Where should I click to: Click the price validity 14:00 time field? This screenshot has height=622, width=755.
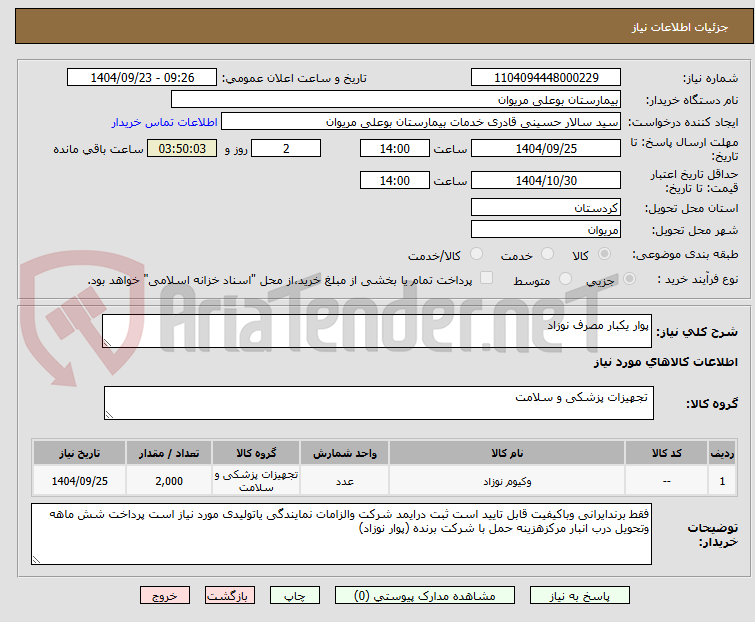pyautogui.click(x=395, y=180)
